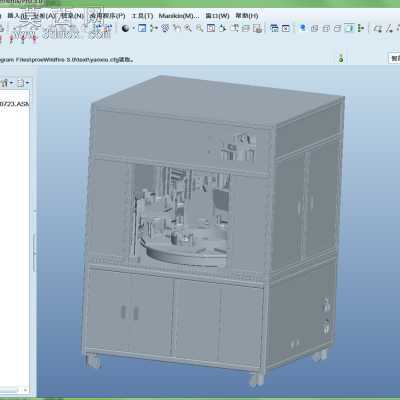Click the refit model to screen icon

point(211,28)
